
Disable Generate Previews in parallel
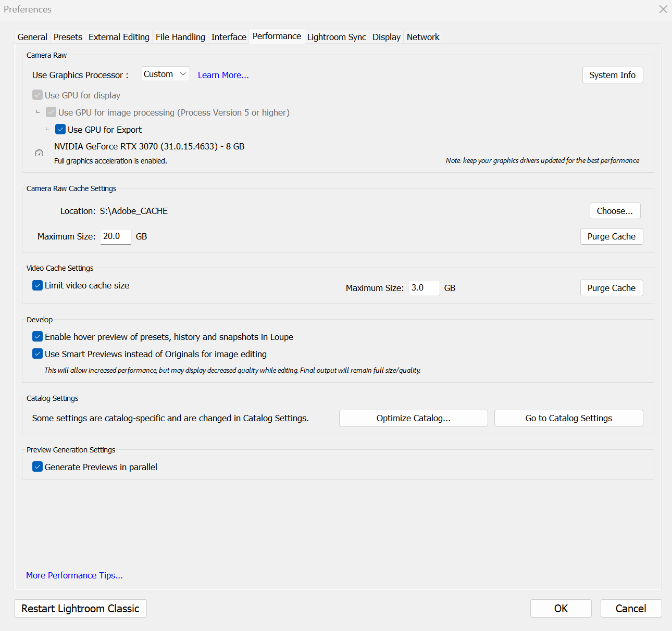37,466
